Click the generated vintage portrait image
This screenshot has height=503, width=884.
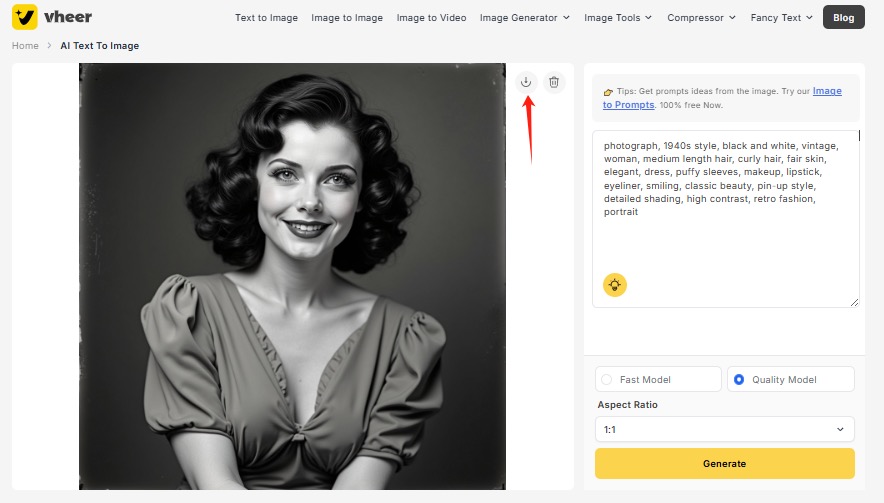click(x=292, y=276)
